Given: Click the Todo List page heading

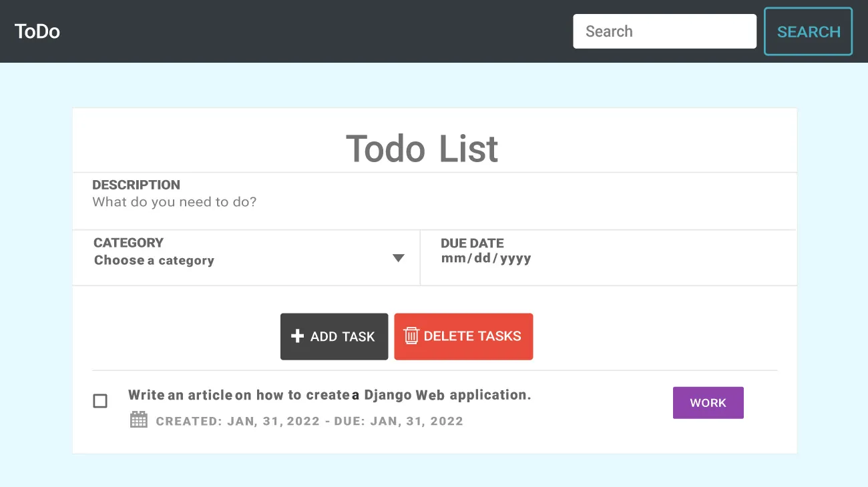Looking at the screenshot, I should [422, 148].
